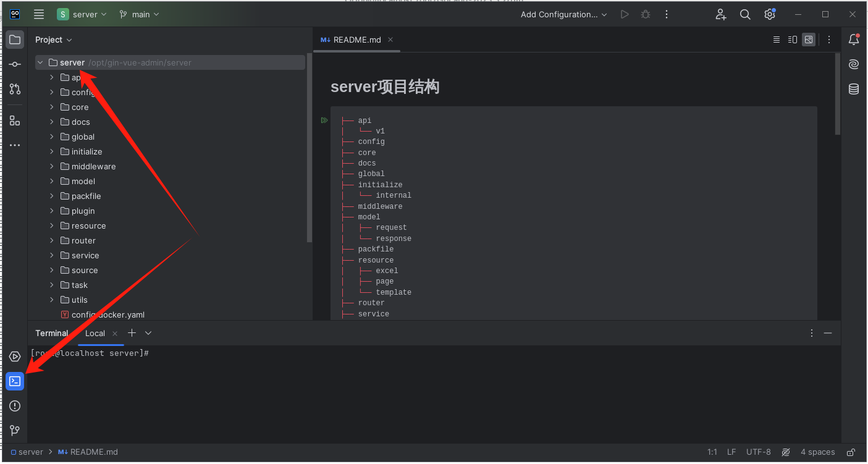Open the Structure tool window

tap(15, 120)
